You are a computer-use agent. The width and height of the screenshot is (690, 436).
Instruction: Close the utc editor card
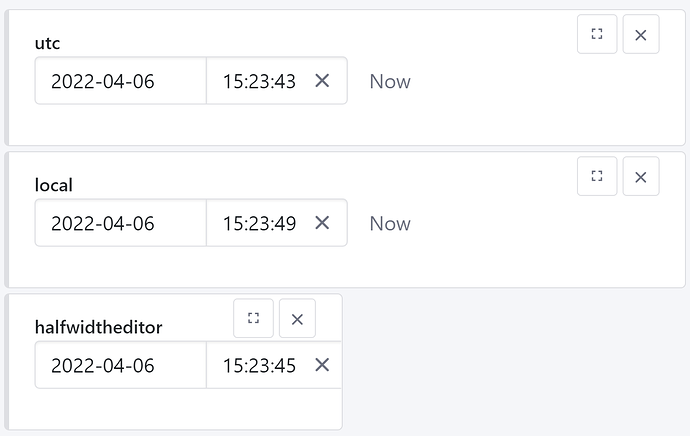[x=641, y=34]
